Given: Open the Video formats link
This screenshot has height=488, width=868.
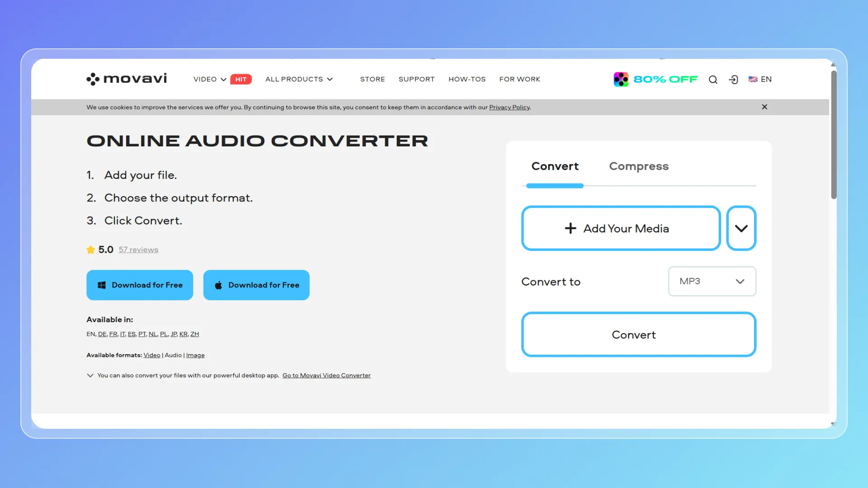Looking at the screenshot, I should point(152,355).
